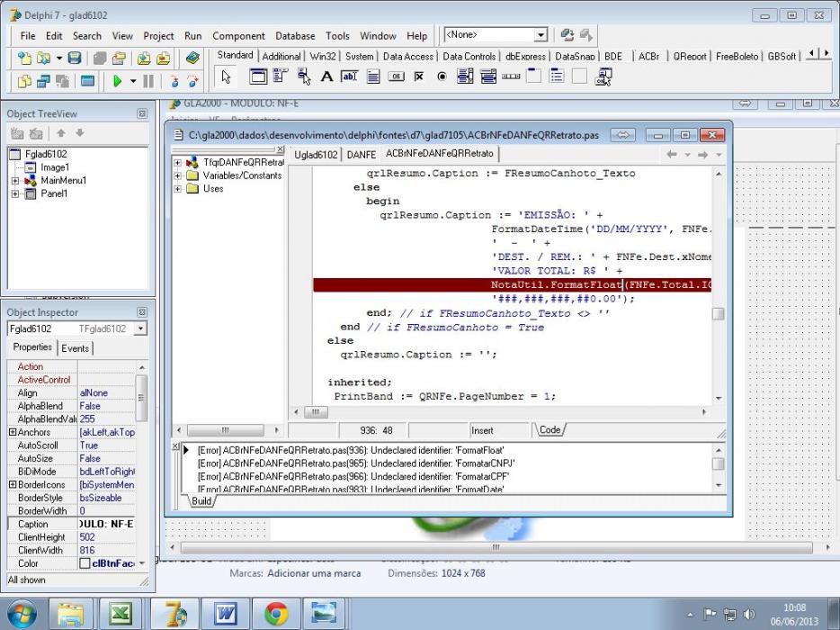Click the Color property swatch clBtnFace
Screen dimensions: 840x630
tap(85, 563)
